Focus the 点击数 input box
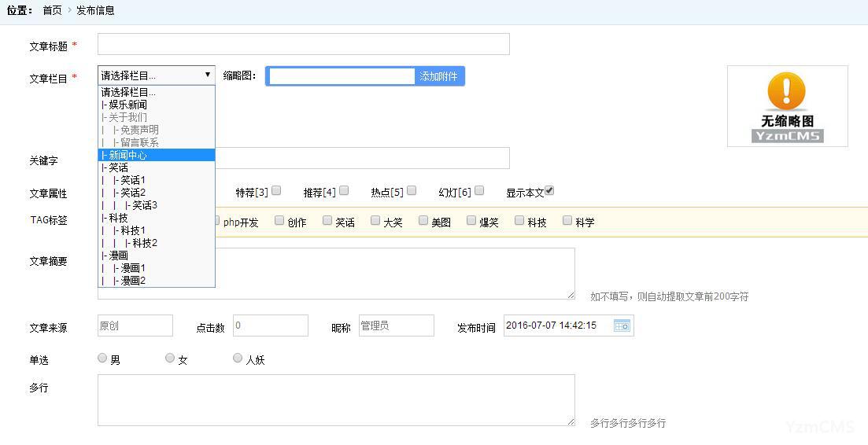This screenshot has width=868, height=445. [270, 325]
